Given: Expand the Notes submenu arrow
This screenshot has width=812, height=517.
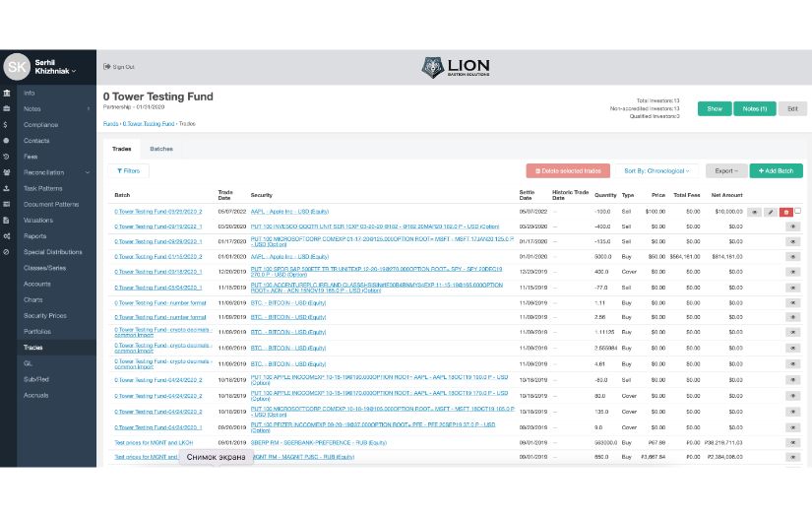Looking at the screenshot, I should coord(89,108).
